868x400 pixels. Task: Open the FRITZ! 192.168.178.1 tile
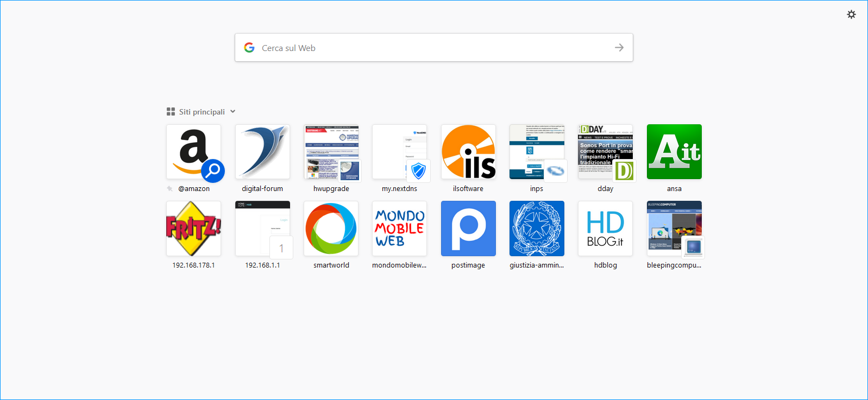pos(193,228)
